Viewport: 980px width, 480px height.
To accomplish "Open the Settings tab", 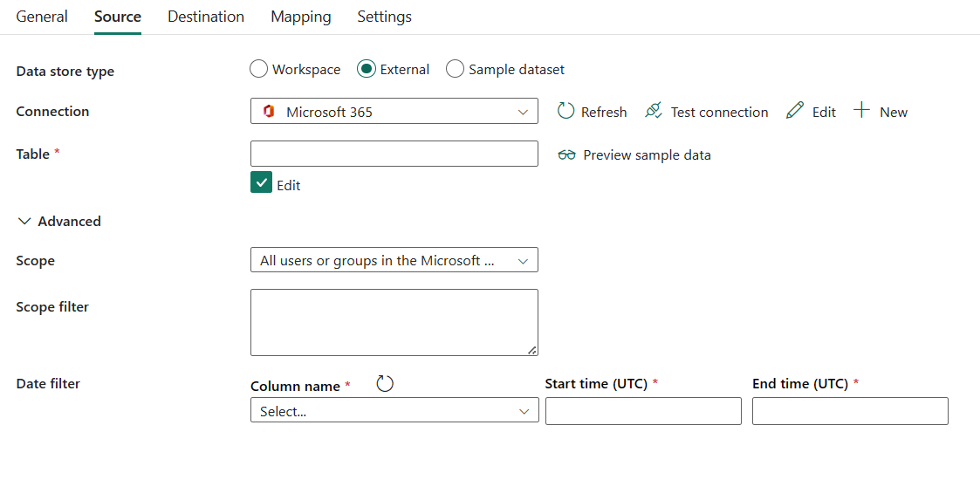I will pyautogui.click(x=384, y=17).
